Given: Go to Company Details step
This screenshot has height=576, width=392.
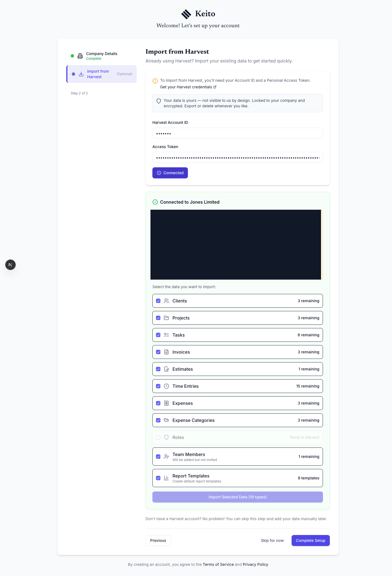Looking at the screenshot, I should coord(102,56).
